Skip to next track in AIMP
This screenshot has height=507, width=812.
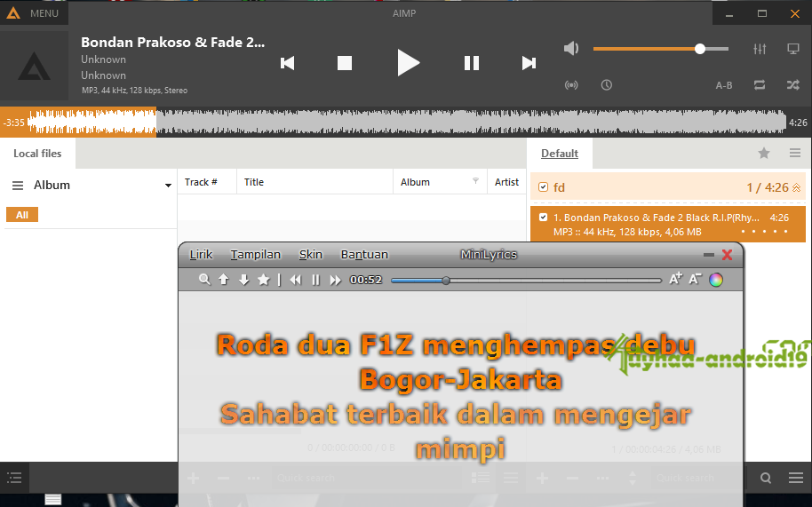coord(529,63)
